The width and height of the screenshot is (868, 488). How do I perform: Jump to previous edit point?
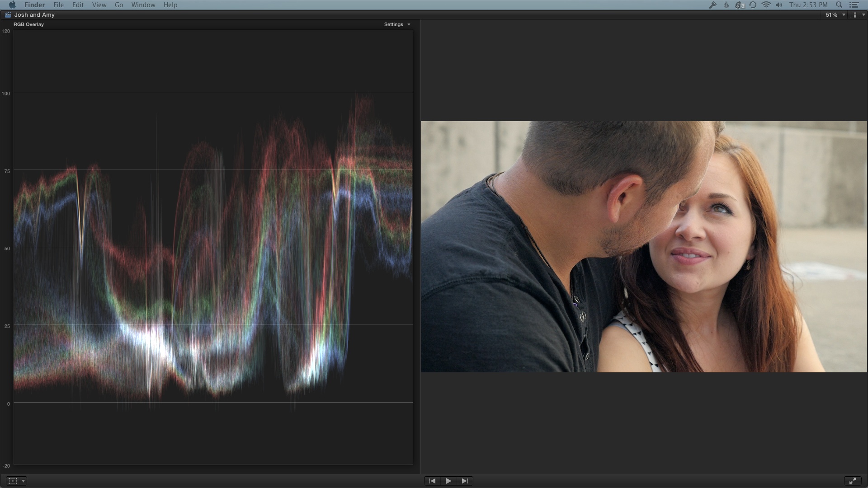432,481
